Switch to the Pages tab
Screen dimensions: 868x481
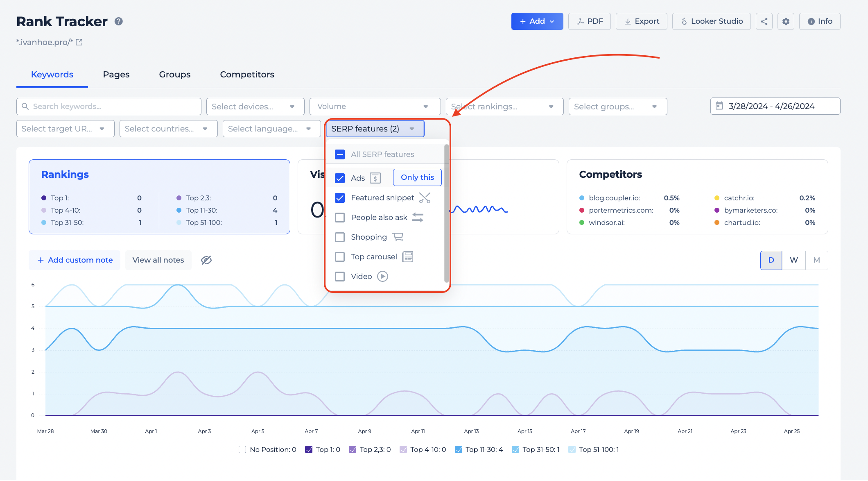click(117, 74)
